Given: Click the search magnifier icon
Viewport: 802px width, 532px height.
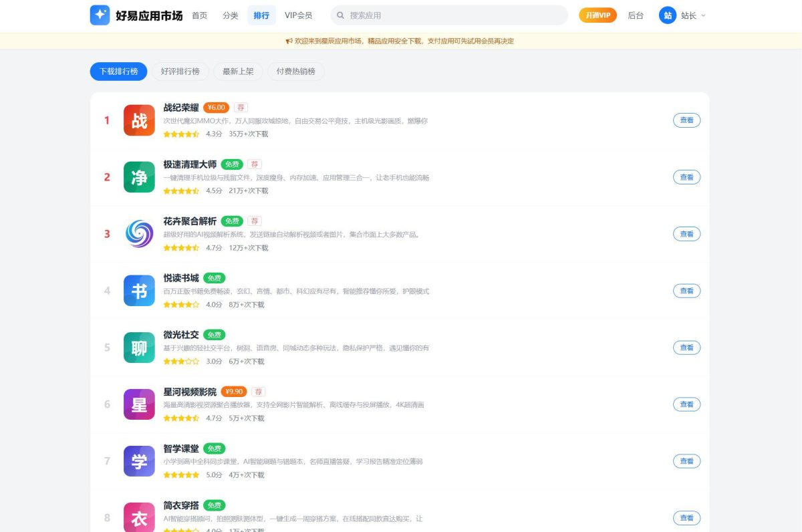Looking at the screenshot, I should (341, 15).
